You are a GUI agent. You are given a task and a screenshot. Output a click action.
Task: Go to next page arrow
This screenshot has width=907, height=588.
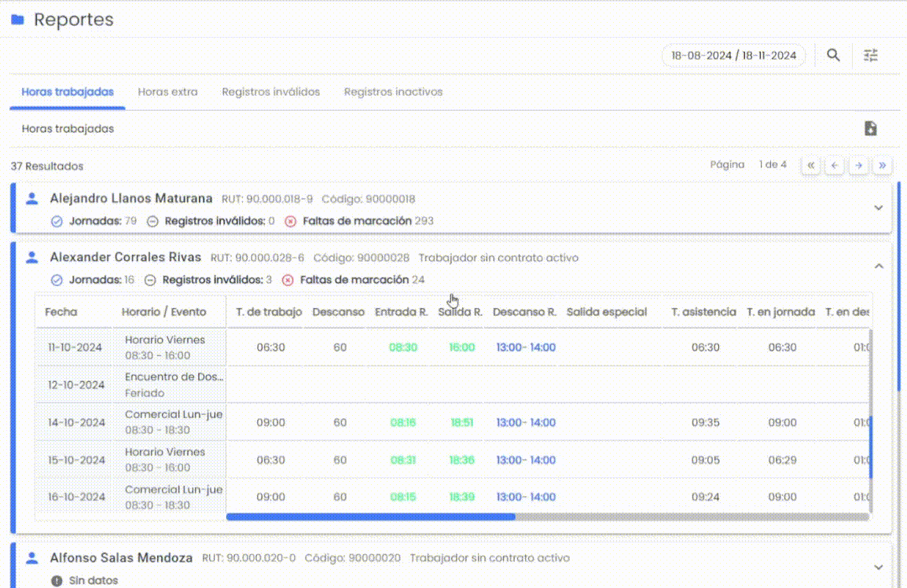(859, 166)
